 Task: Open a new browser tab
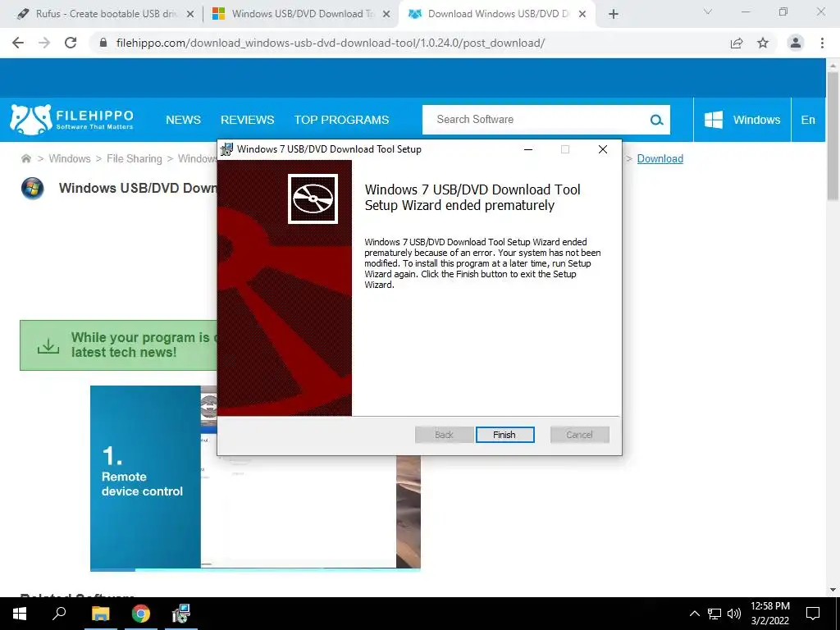pos(614,15)
